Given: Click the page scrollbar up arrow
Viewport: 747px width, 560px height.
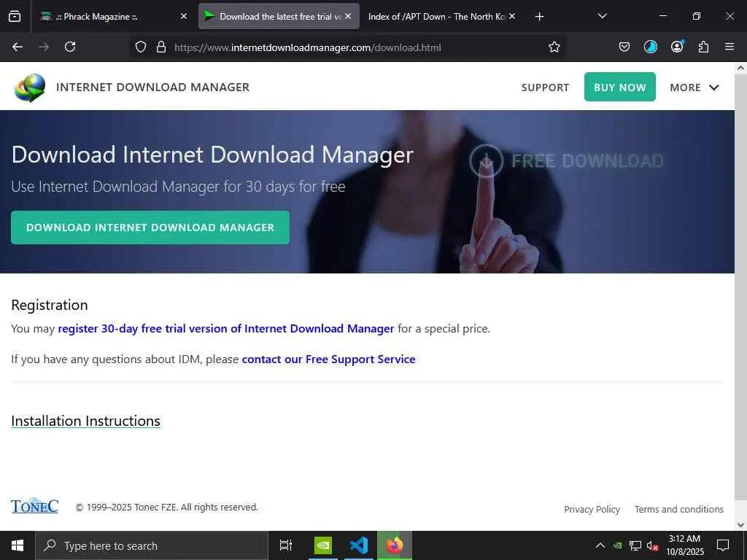Looking at the screenshot, I should [x=741, y=68].
